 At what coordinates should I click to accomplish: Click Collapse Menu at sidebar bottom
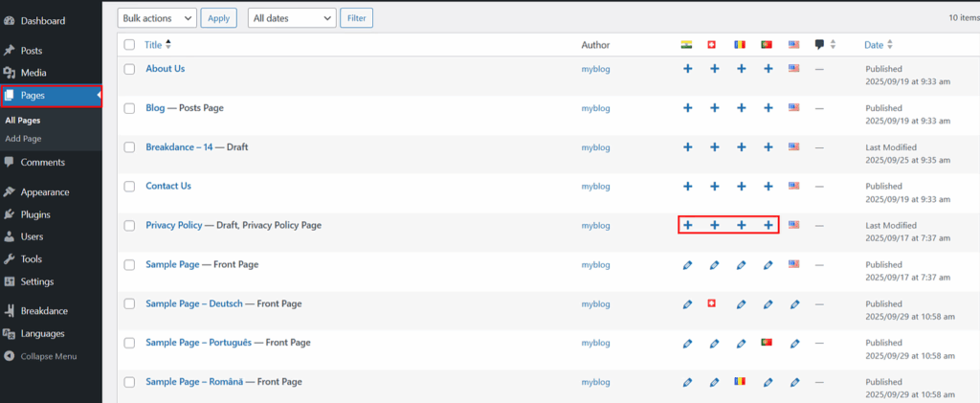click(x=48, y=356)
